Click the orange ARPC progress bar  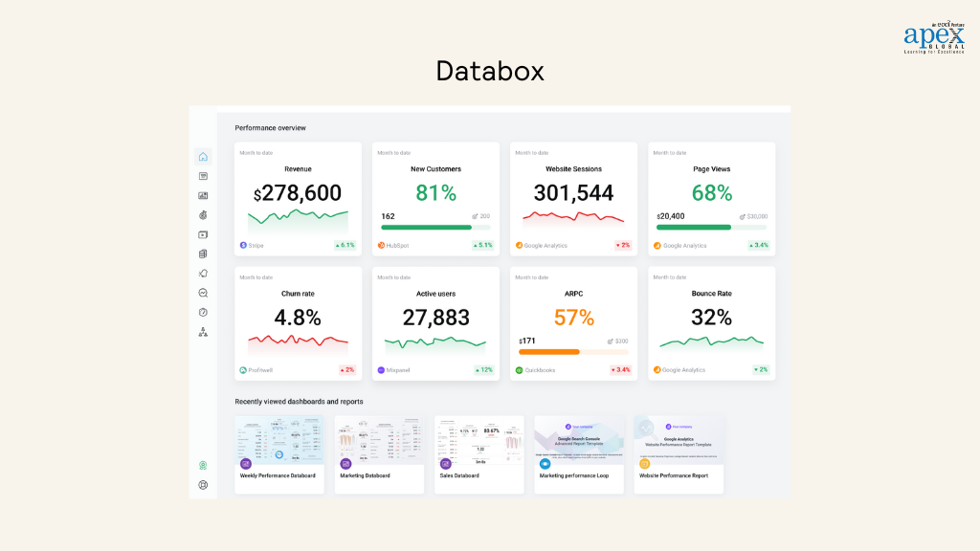[x=549, y=352]
